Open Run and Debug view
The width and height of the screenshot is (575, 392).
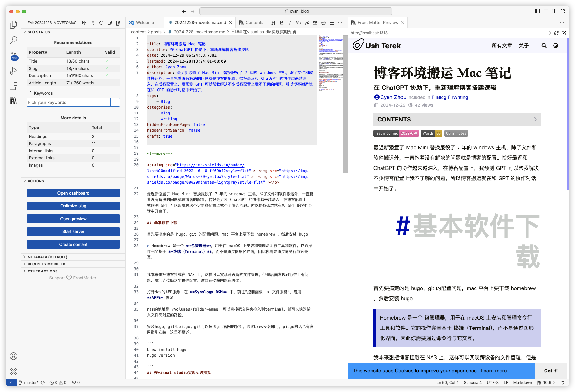[x=13, y=71]
